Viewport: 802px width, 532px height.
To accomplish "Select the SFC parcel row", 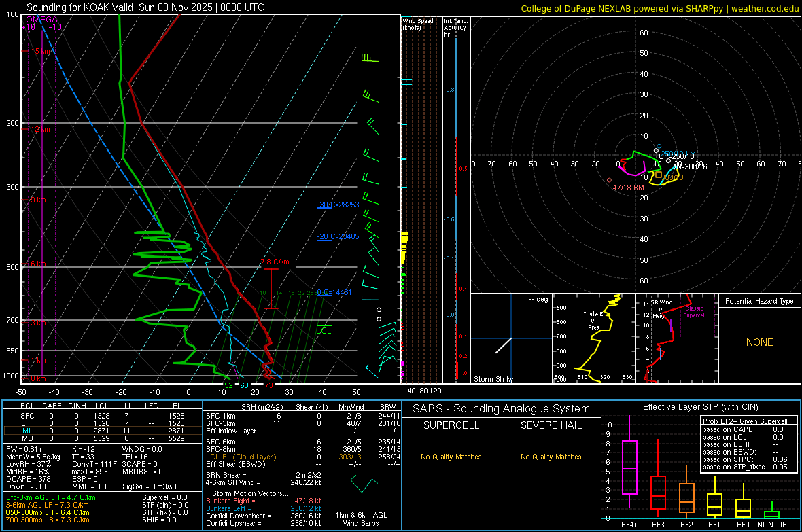I will coord(102,416).
